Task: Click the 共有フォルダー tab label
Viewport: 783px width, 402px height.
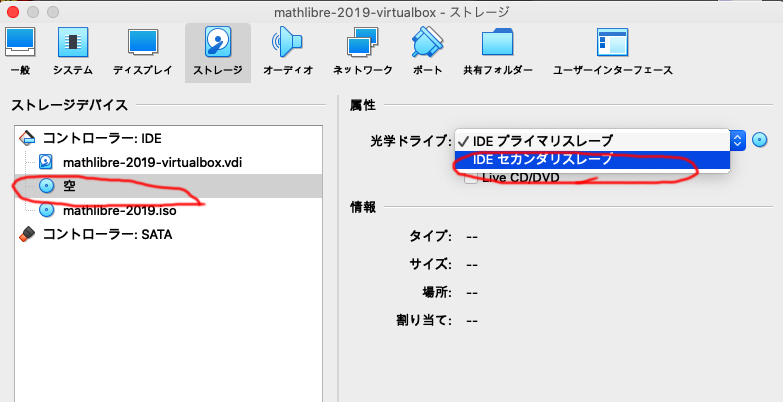Action: 498,70
